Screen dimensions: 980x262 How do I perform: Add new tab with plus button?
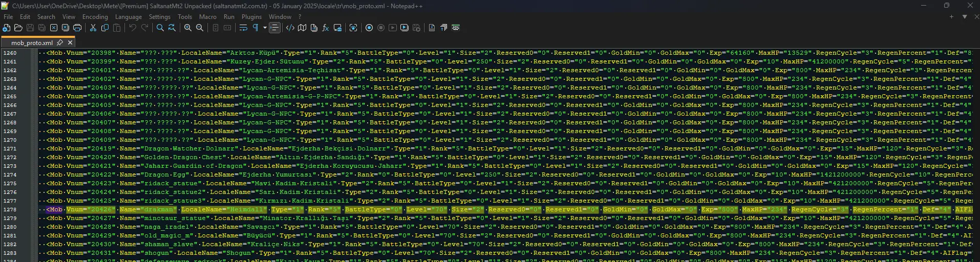coord(951,17)
